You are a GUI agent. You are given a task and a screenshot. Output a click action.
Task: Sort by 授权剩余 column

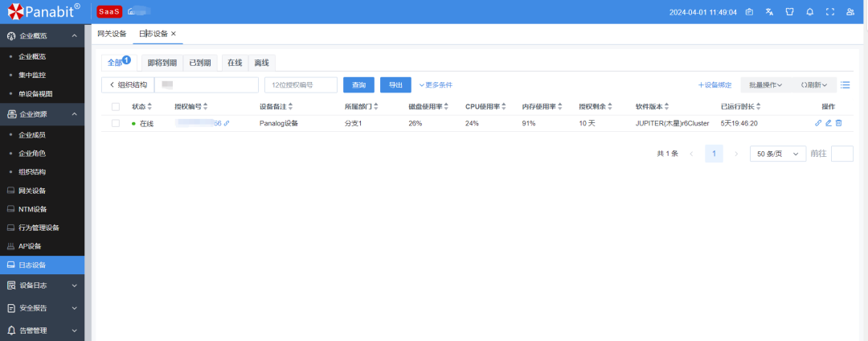pyautogui.click(x=611, y=107)
